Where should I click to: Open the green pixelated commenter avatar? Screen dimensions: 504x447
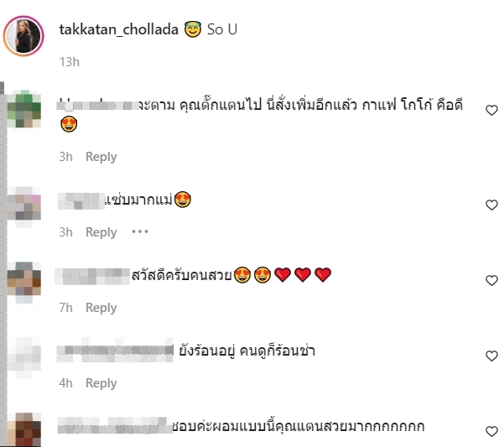coord(24,109)
